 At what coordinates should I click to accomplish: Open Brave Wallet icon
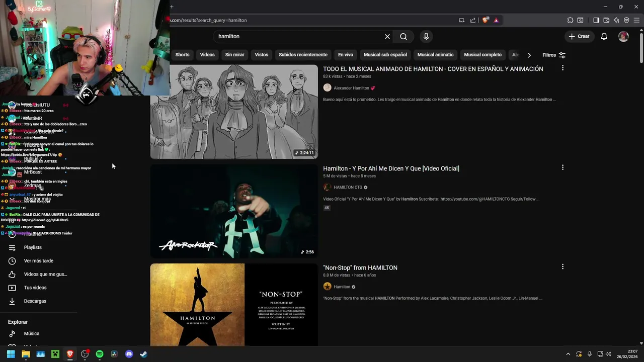coord(606,20)
